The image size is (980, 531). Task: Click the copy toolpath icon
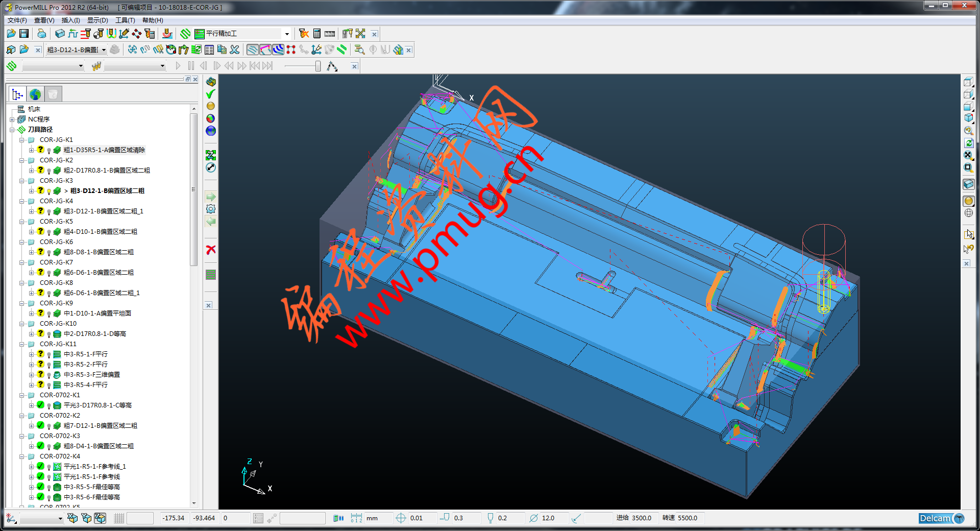pos(222,50)
